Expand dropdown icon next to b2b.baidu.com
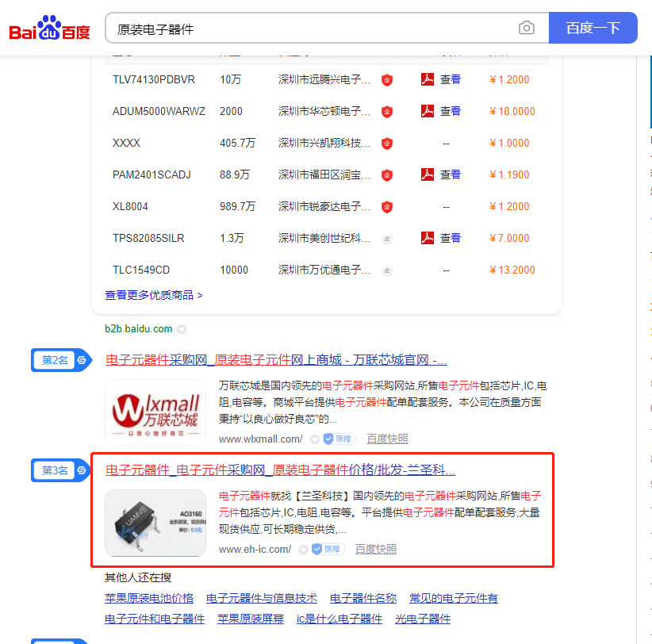 pyautogui.click(x=182, y=329)
